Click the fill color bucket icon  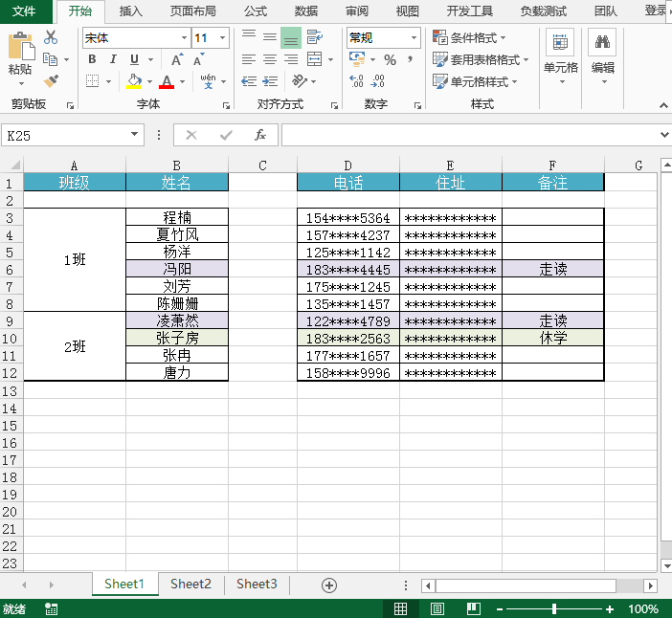134,81
